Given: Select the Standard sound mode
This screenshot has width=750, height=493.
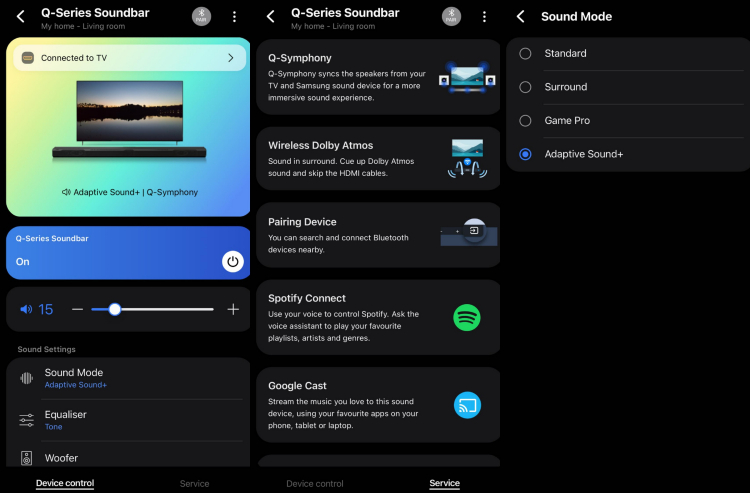Looking at the screenshot, I should tap(628, 54).
